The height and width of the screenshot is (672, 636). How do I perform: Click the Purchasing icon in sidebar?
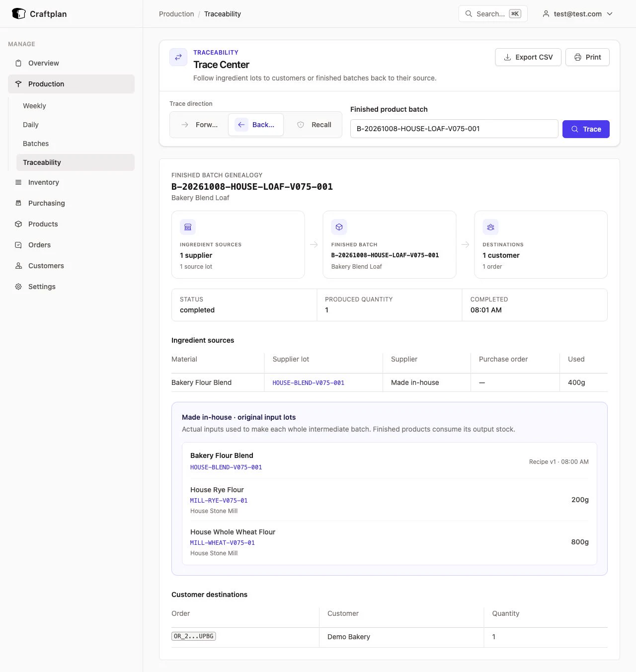[18, 203]
